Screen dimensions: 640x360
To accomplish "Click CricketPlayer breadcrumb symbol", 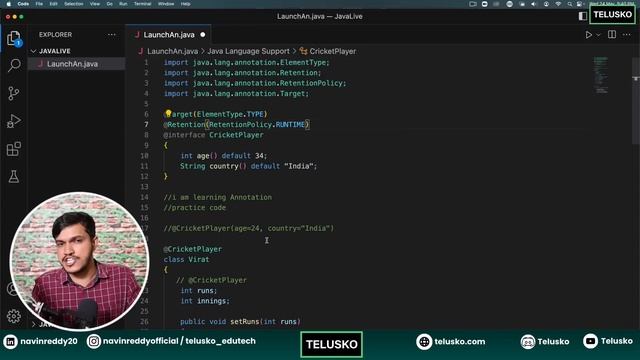I will pos(332,51).
